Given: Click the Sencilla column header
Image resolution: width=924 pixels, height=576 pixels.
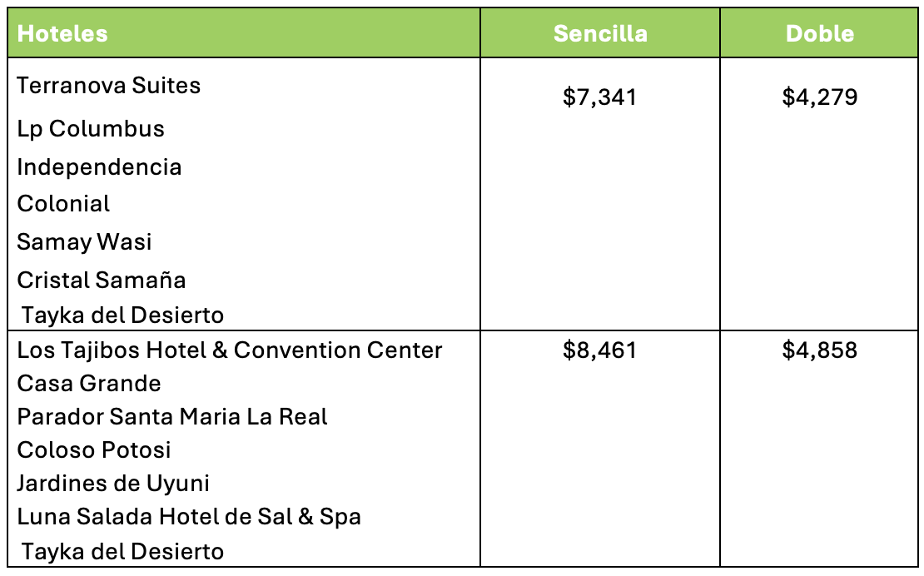Looking at the screenshot, I should (600, 33).
